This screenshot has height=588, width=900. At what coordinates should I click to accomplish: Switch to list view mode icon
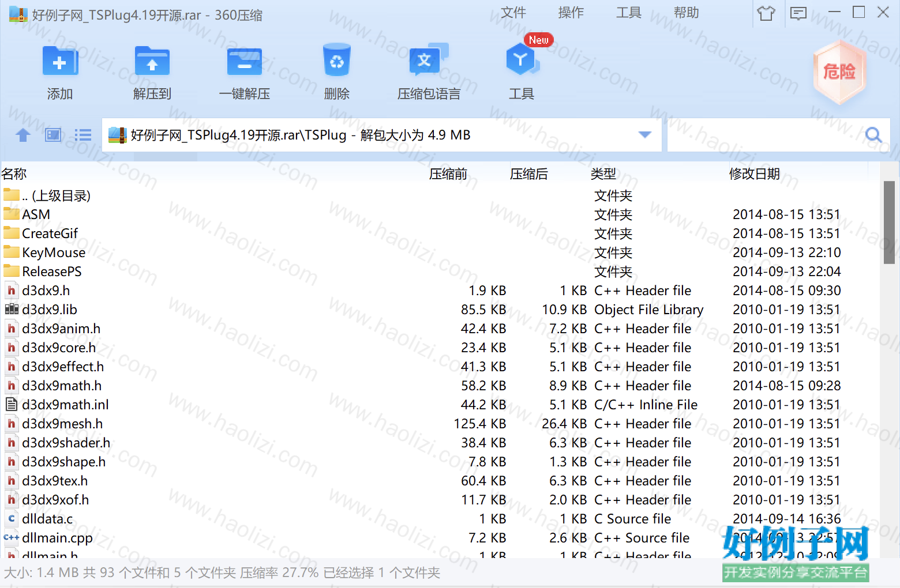coord(83,135)
